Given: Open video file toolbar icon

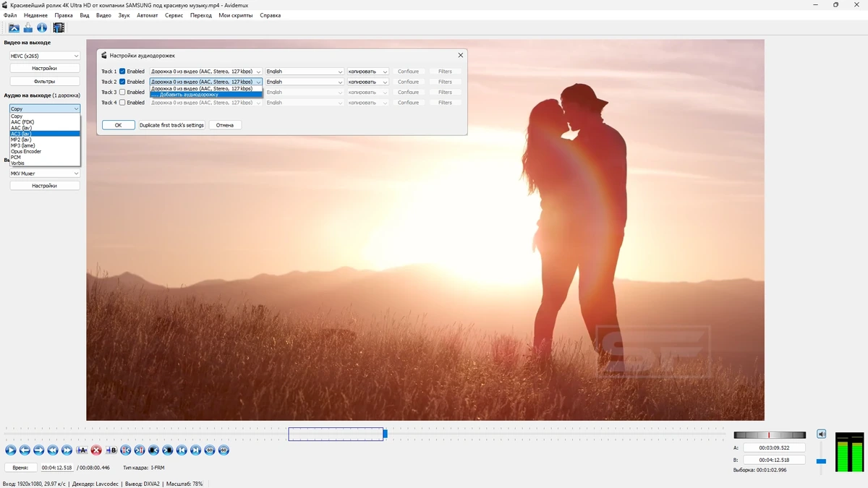Looking at the screenshot, I should [14, 28].
